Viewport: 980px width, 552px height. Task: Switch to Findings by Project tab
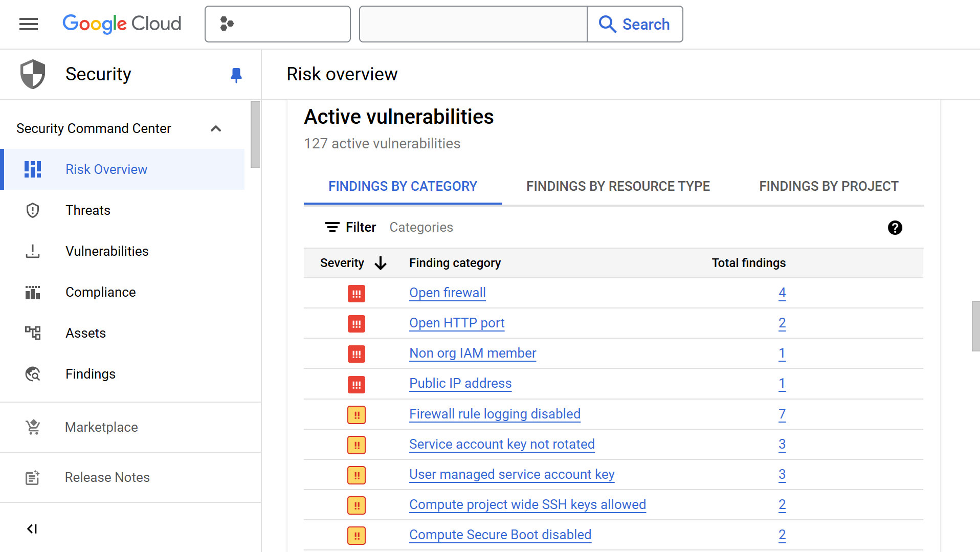tap(828, 186)
